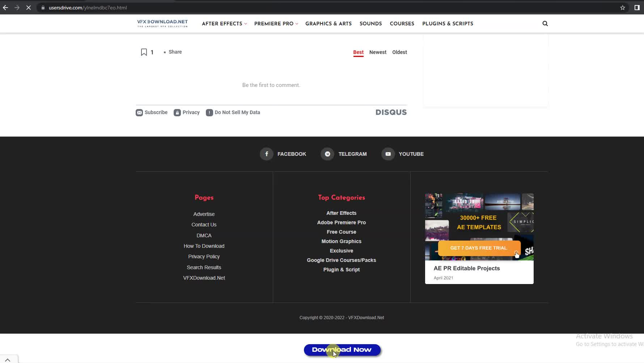Open the Free Course category
The width and height of the screenshot is (644, 363).
(342, 232)
